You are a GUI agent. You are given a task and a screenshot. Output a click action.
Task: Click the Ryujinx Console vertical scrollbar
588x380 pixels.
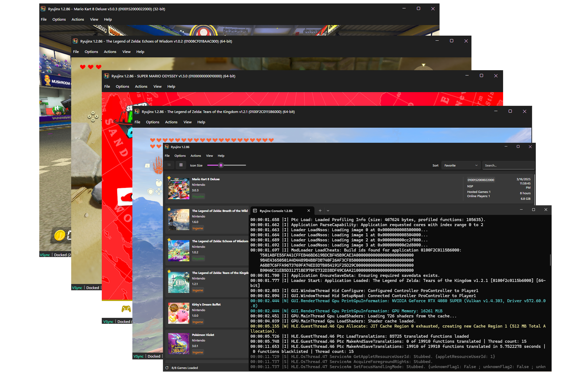pyautogui.click(x=550, y=260)
